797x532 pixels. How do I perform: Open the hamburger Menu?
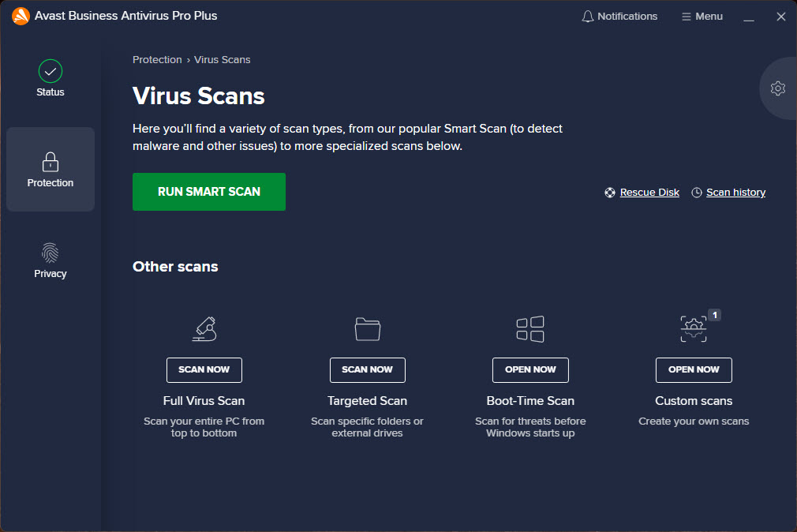702,17
